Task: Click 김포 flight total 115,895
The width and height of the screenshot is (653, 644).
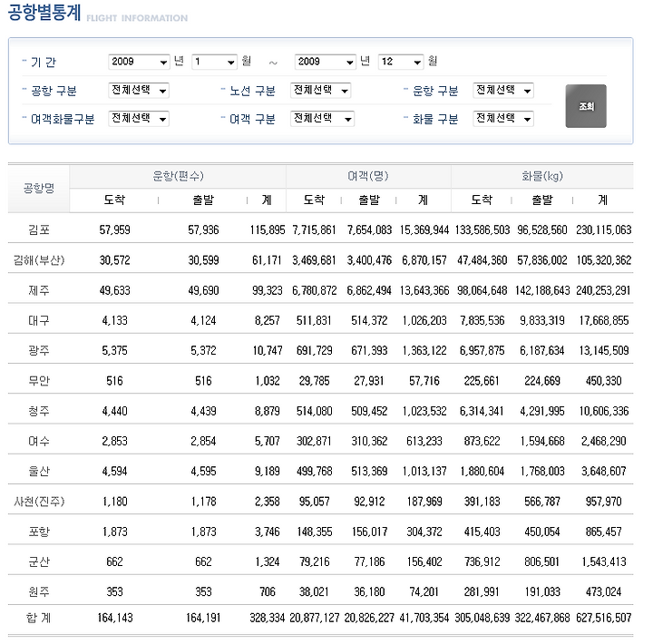Action: [x=268, y=230]
